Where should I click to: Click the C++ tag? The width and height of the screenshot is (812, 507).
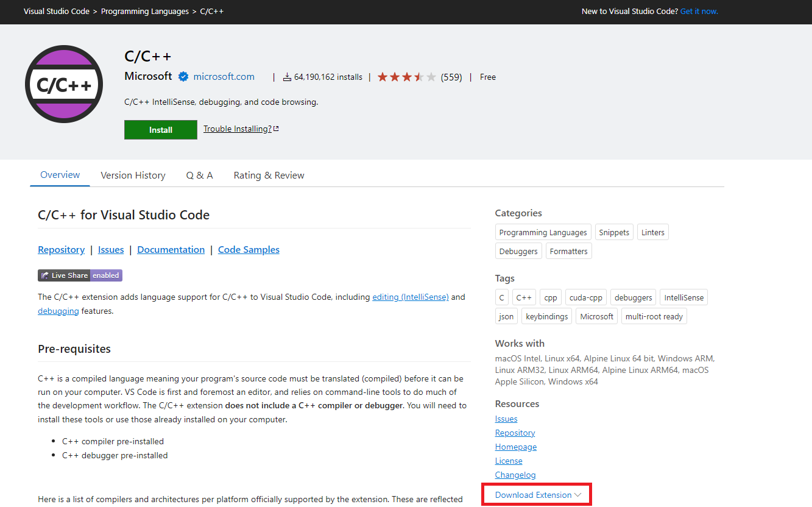[x=524, y=298]
